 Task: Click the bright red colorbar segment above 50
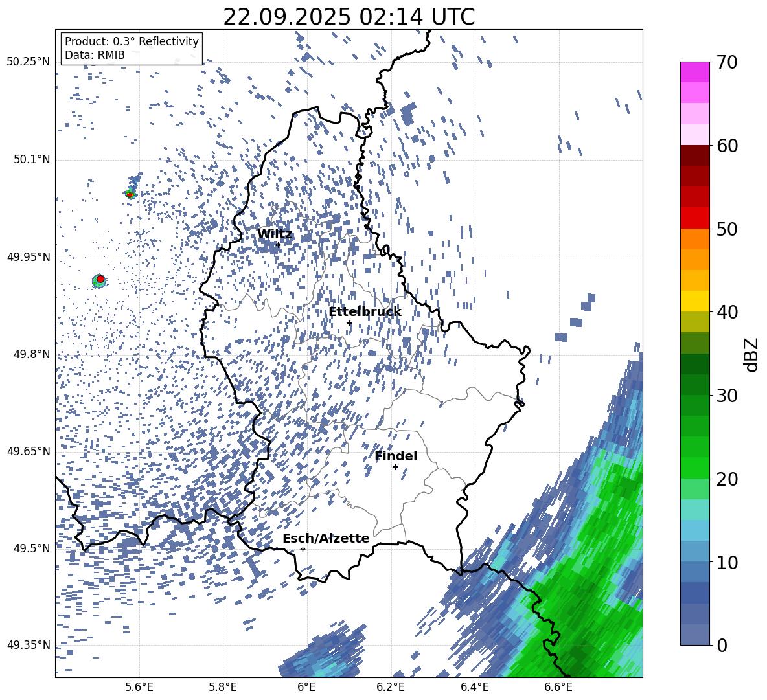point(694,218)
